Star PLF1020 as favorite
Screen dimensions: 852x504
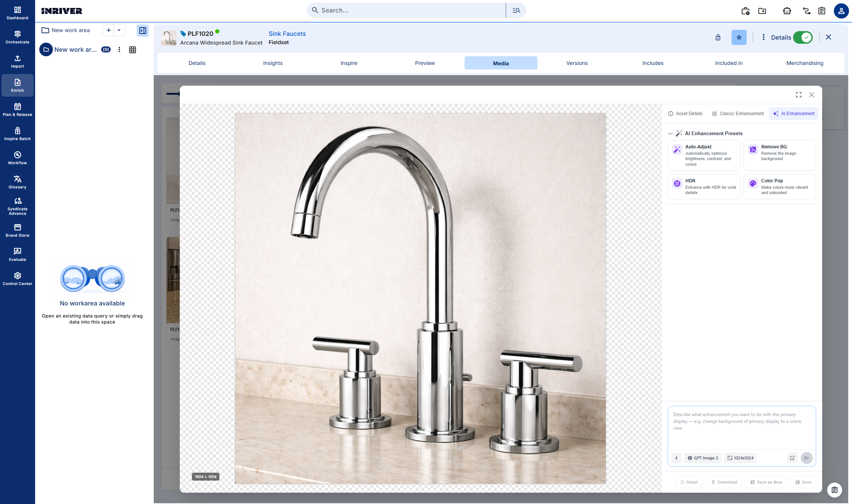[739, 37]
